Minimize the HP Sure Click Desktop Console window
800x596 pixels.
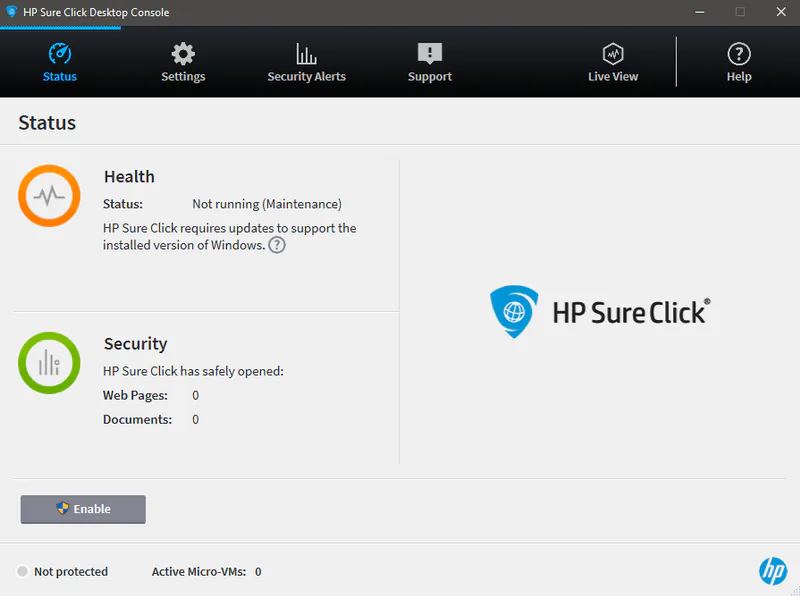tap(700, 12)
